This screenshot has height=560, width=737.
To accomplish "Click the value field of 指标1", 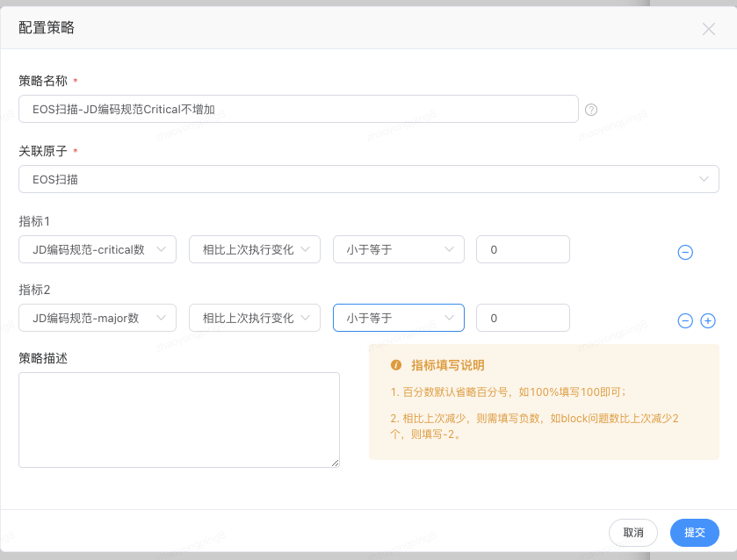I will pyautogui.click(x=523, y=249).
